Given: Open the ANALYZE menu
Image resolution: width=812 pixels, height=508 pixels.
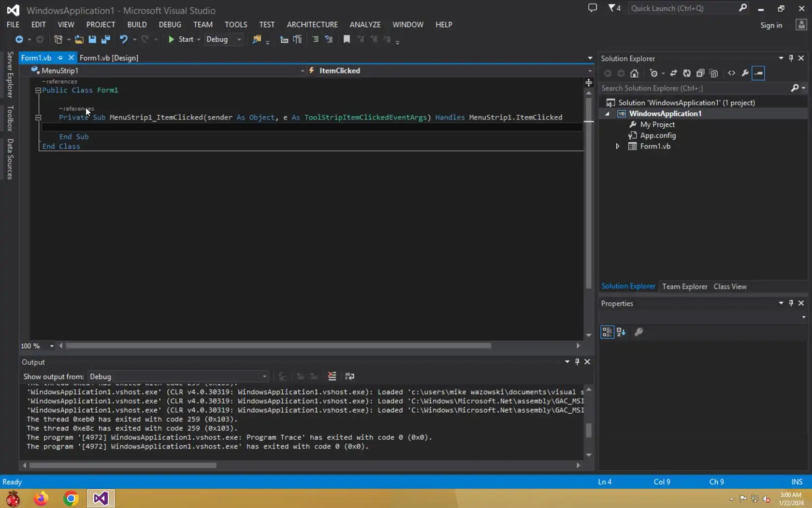Looking at the screenshot, I should coord(365,25).
